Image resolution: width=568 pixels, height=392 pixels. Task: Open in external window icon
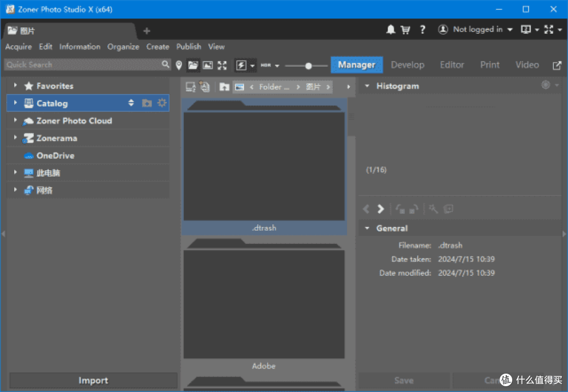pyautogui.click(x=557, y=66)
